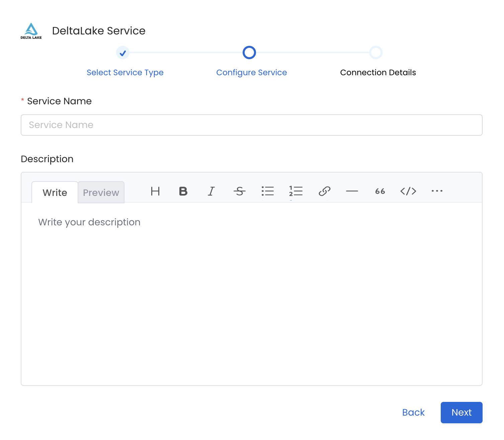Click the completed Select Service Type checkmark
The image size is (504, 440).
click(x=123, y=52)
